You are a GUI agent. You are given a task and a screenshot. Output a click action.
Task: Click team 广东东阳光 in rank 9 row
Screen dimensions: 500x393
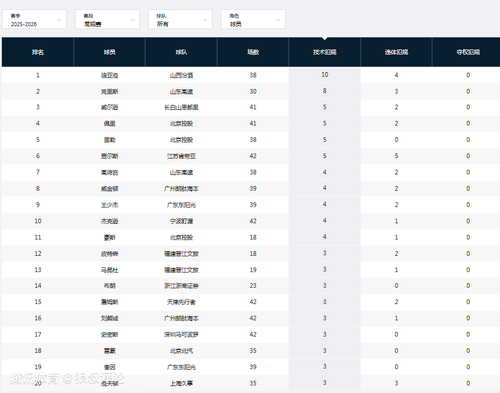[181, 205]
